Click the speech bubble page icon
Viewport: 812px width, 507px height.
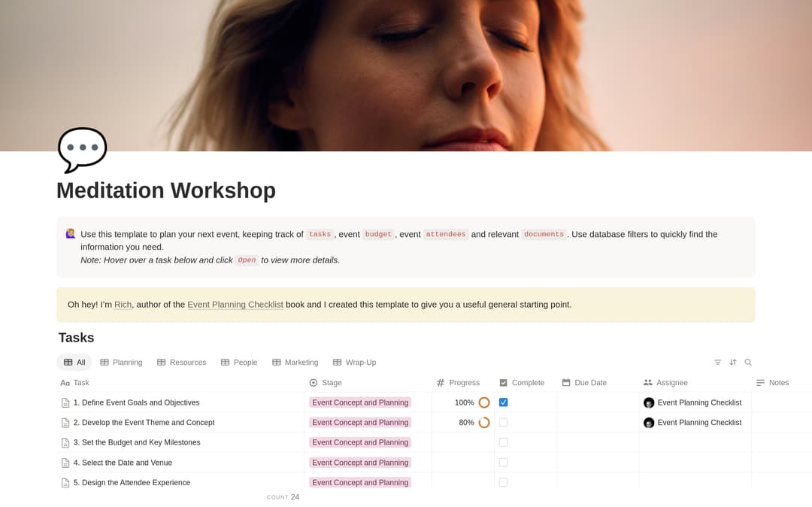click(x=83, y=150)
